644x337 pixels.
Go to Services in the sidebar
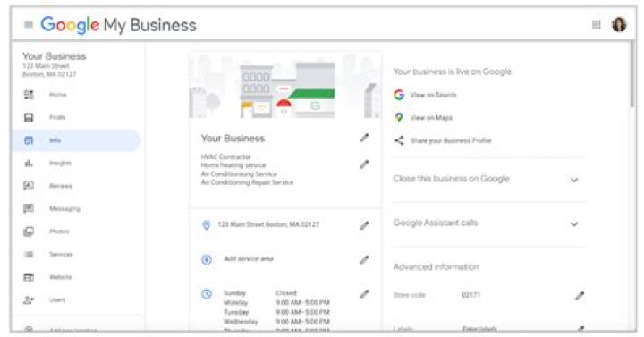coord(61,255)
